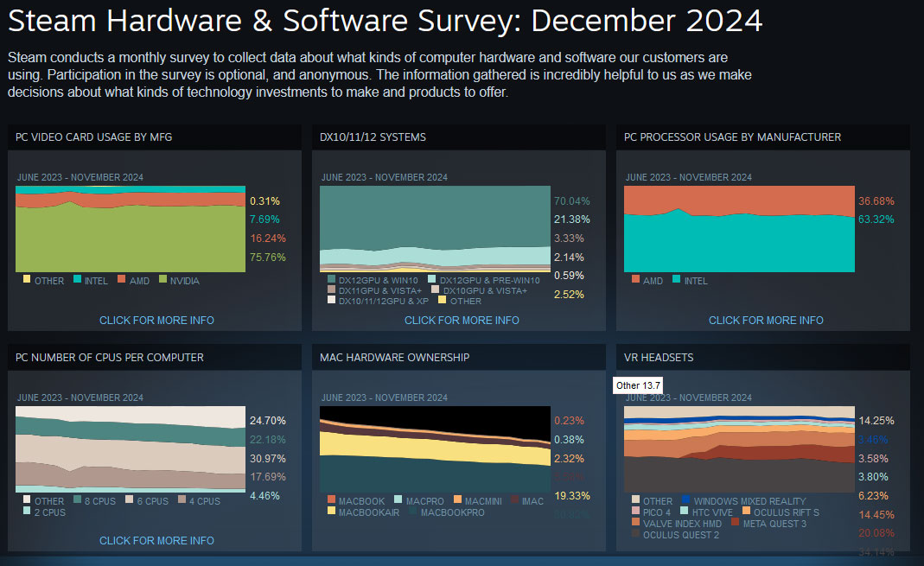Click the HTC VIVE legend swatch
The width and height of the screenshot is (924, 566).
click(685, 512)
